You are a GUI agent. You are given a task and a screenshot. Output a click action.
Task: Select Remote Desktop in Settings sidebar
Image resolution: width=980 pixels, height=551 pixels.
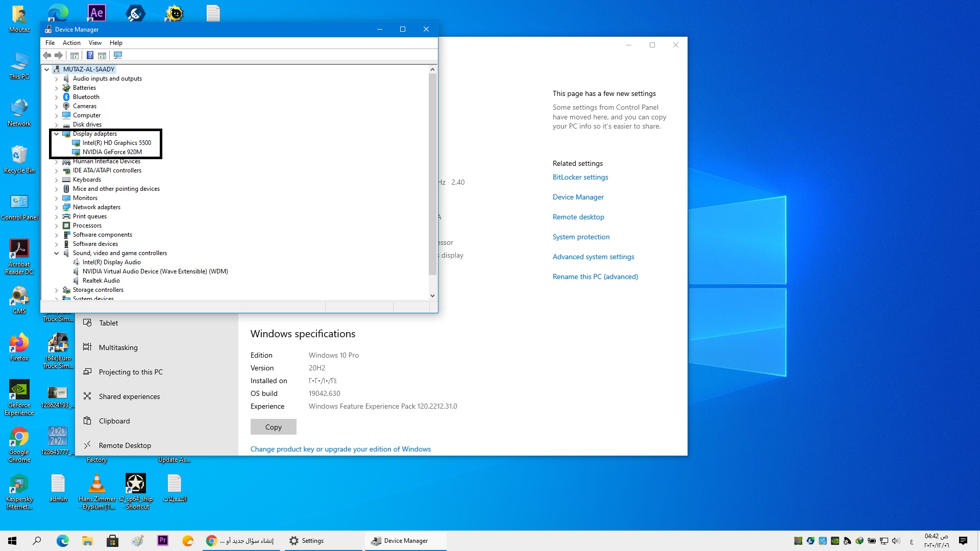click(x=125, y=445)
